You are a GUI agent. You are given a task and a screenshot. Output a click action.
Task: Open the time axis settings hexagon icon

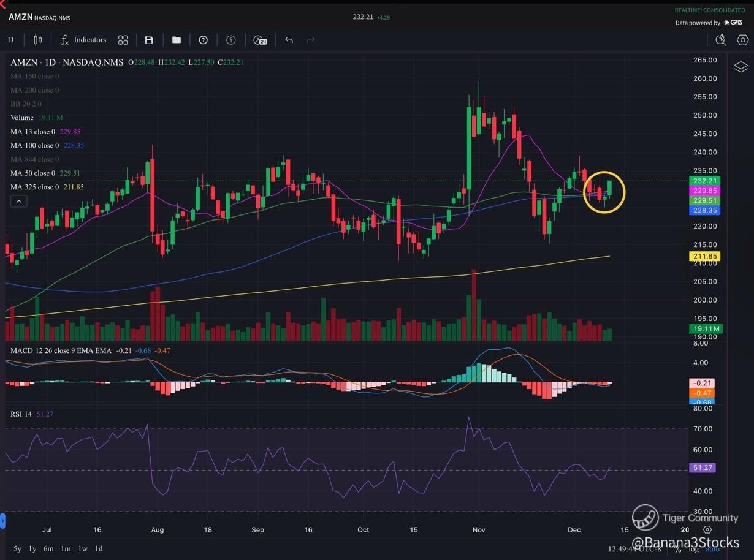[707, 529]
